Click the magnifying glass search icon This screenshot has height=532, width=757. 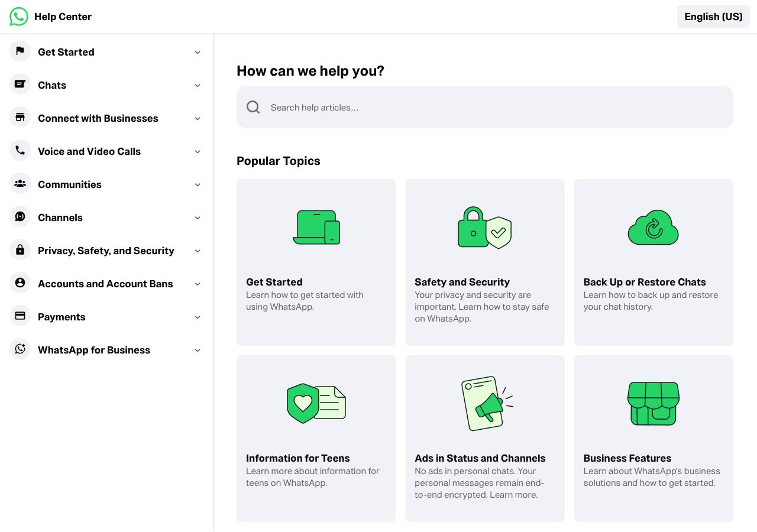[x=253, y=107]
